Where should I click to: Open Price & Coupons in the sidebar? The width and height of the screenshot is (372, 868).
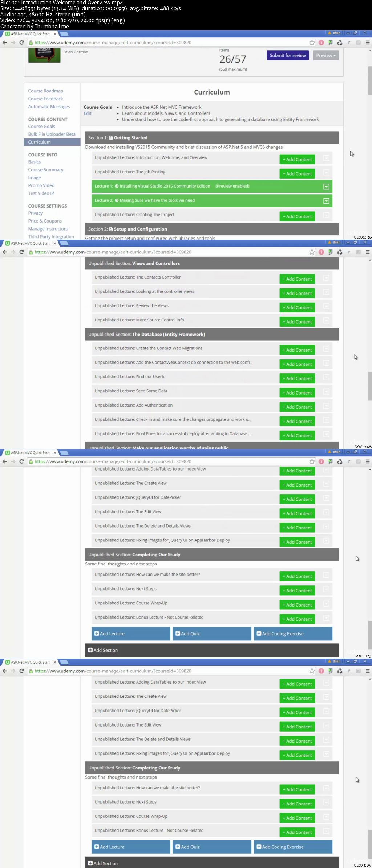(45, 221)
